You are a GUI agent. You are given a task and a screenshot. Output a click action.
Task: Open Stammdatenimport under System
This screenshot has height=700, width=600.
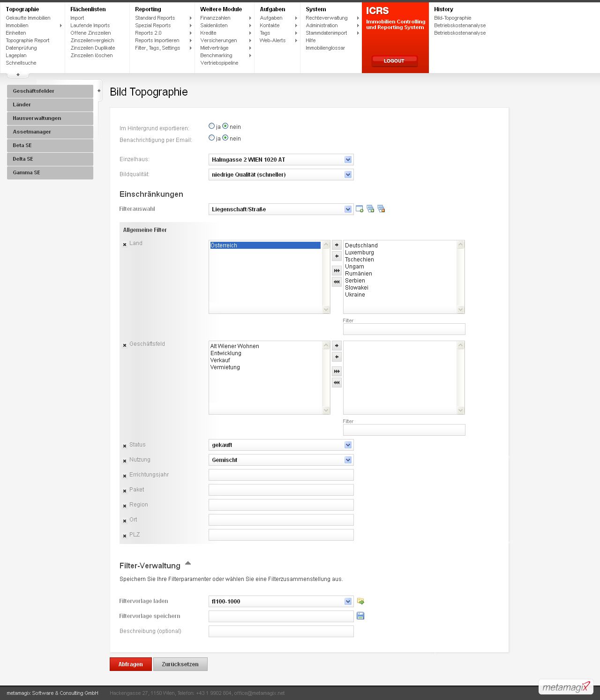[326, 33]
